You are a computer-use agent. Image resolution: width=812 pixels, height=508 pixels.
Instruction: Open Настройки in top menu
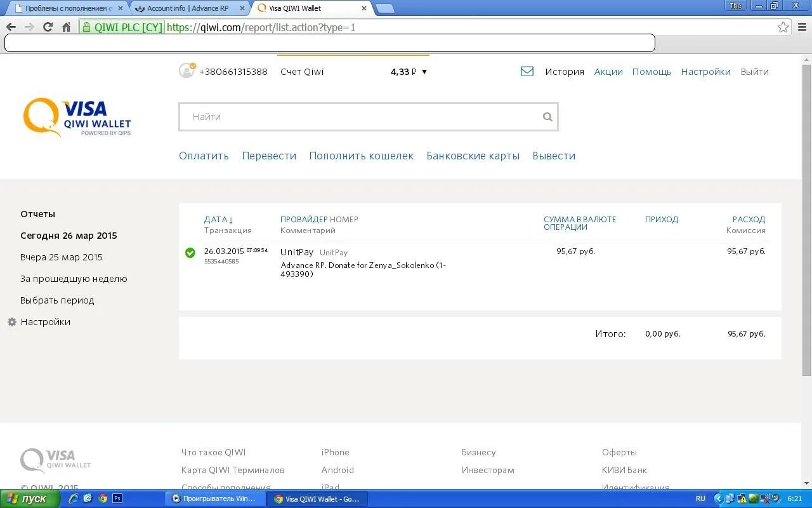pyautogui.click(x=705, y=72)
